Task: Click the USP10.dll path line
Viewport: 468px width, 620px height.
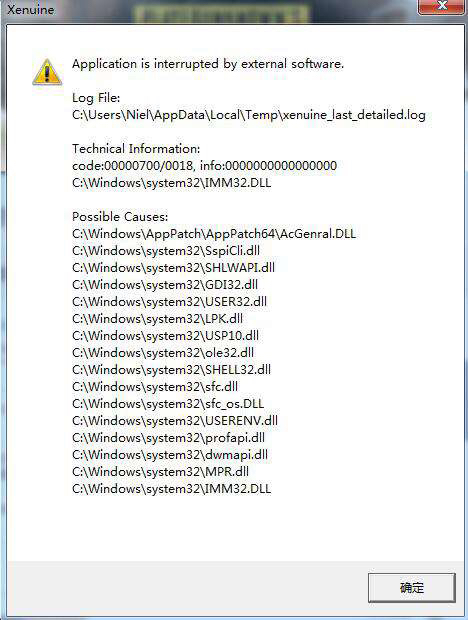Action: coord(165,336)
